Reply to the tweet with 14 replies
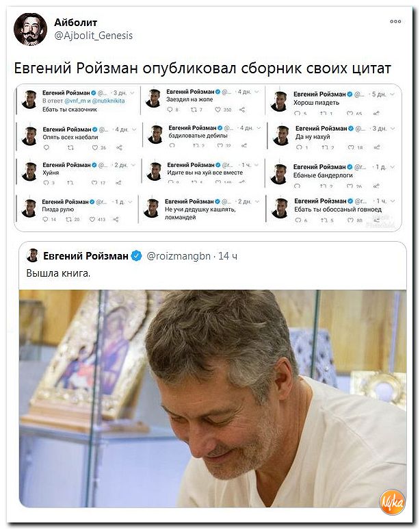The width and height of the screenshot is (420, 530). pyautogui.click(x=46, y=219)
